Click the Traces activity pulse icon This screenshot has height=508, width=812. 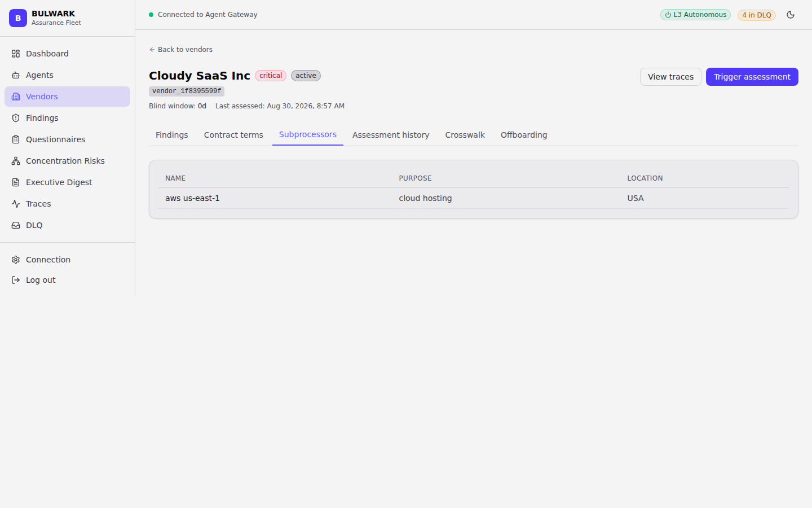(16, 204)
